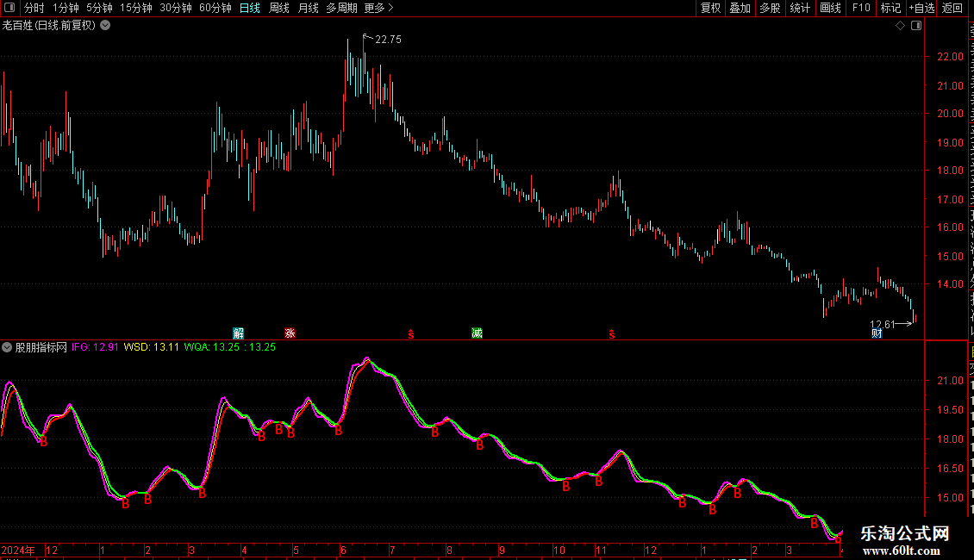Select the 5分钟 period tab
The image size is (974, 560).
pos(99,8)
